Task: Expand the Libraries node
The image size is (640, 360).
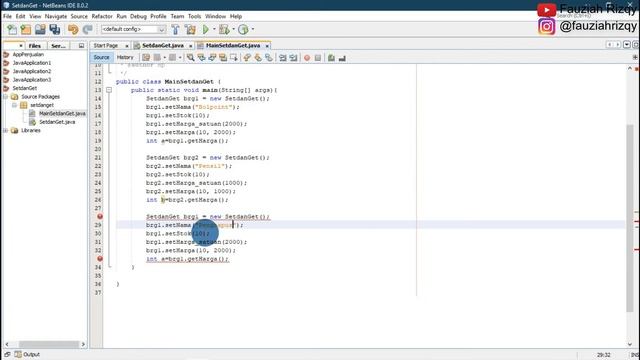Action: coord(6,131)
